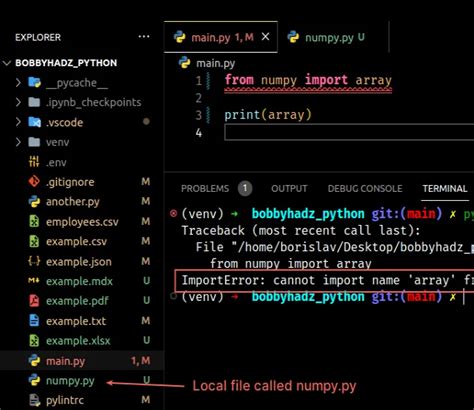Click File path line in terminal
This screenshot has width=474, height=410.
(x=335, y=247)
